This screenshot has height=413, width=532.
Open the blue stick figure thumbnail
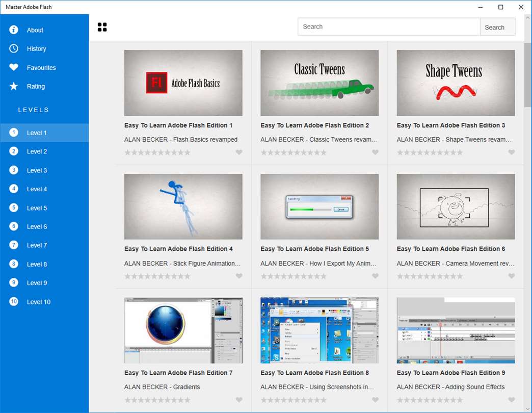click(183, 206)
